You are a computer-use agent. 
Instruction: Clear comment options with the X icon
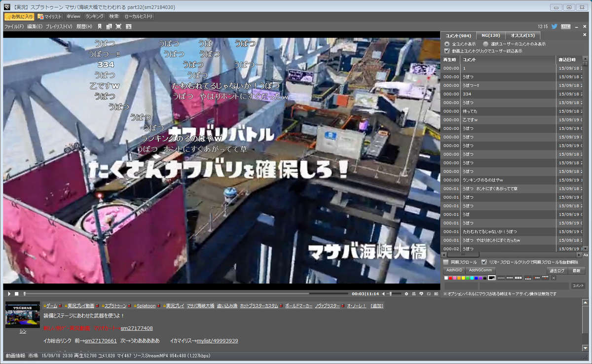pyautogui.click(x=554, y=278)
